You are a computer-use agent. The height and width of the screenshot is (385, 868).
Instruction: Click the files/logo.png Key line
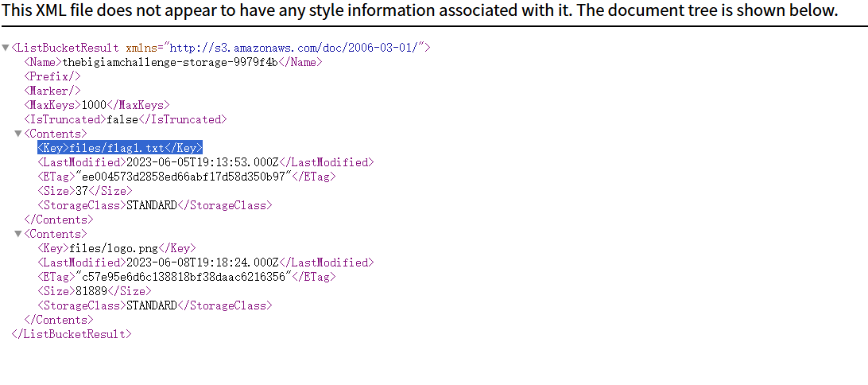click(117, 248)
